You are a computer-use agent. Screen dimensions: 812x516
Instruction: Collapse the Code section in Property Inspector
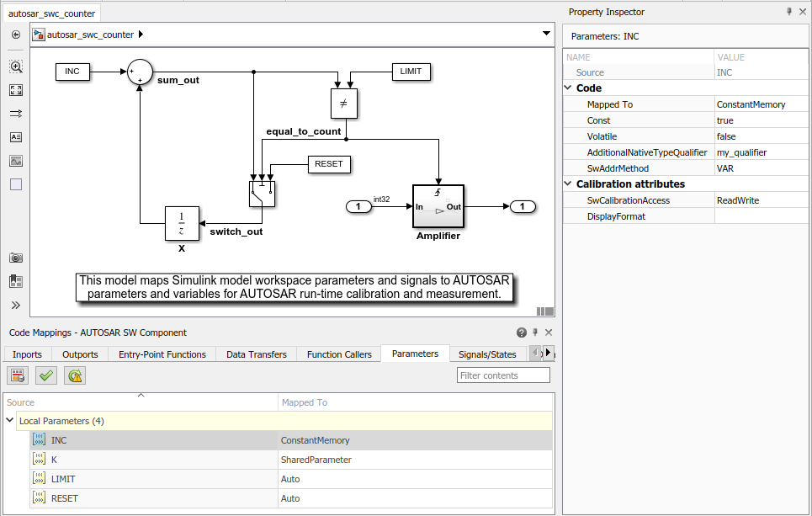pyautogui.click(x=568, y=88)
